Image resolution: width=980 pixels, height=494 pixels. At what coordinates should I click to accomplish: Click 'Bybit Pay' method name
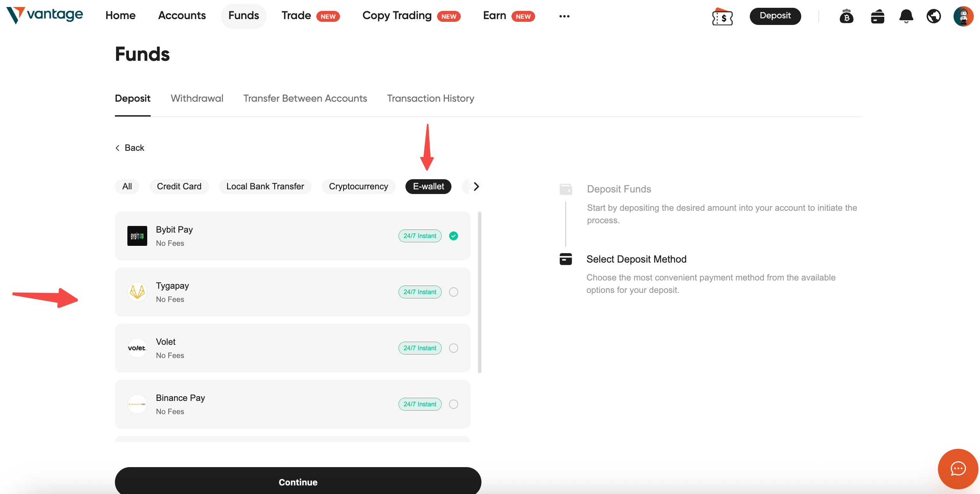point(174,229)
